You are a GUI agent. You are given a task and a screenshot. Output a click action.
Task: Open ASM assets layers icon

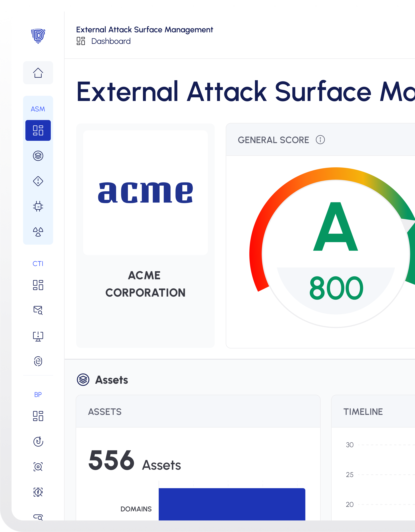pos(38,156)
